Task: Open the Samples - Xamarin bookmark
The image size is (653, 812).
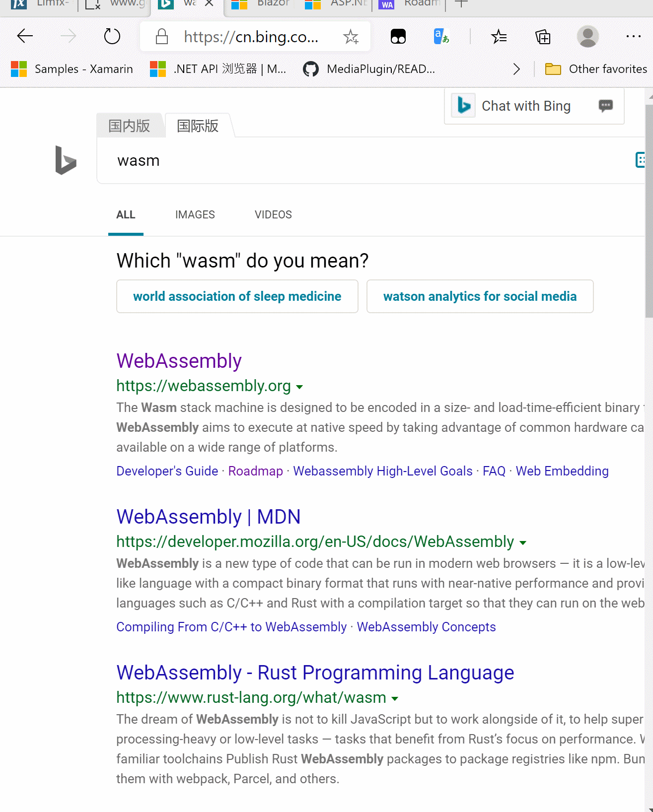Action: tap(72, 69)
